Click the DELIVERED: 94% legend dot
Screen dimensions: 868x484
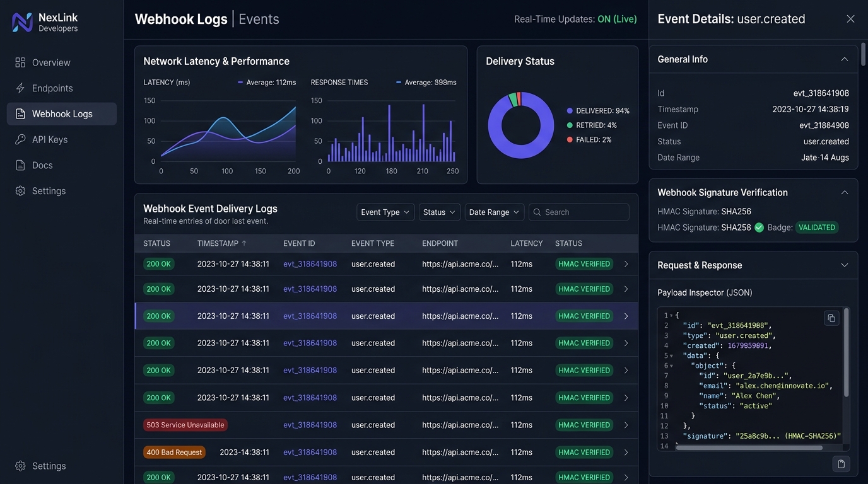570,111
